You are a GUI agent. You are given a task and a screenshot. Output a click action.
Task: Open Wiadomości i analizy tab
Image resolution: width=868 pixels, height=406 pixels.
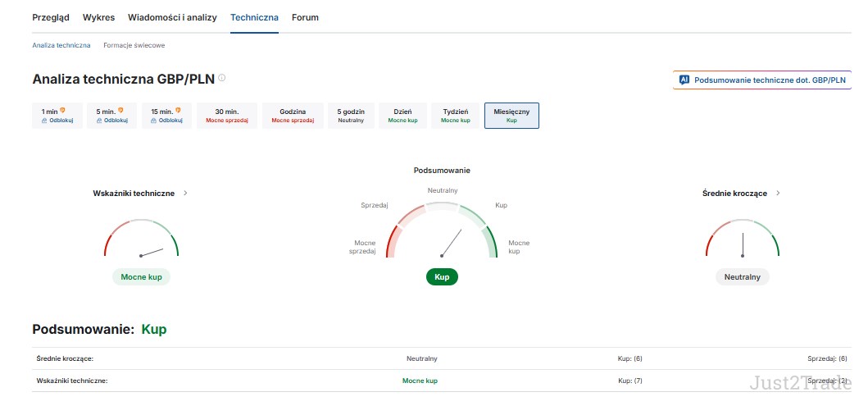(x=172, y=17)
